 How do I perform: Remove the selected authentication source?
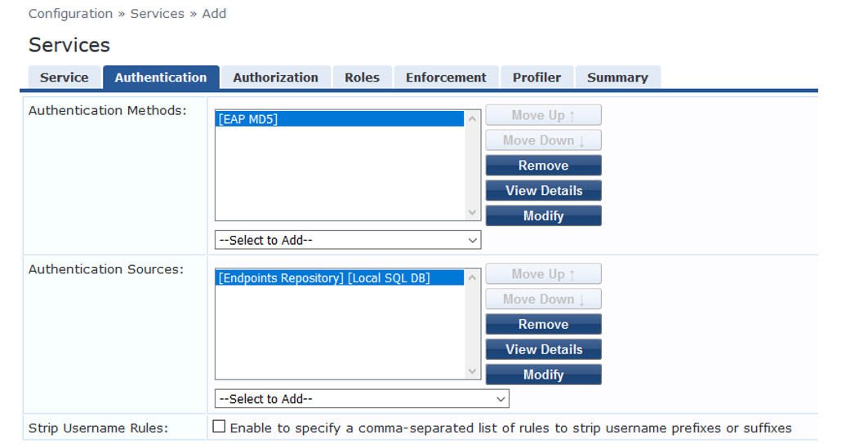tap(544, 324)
